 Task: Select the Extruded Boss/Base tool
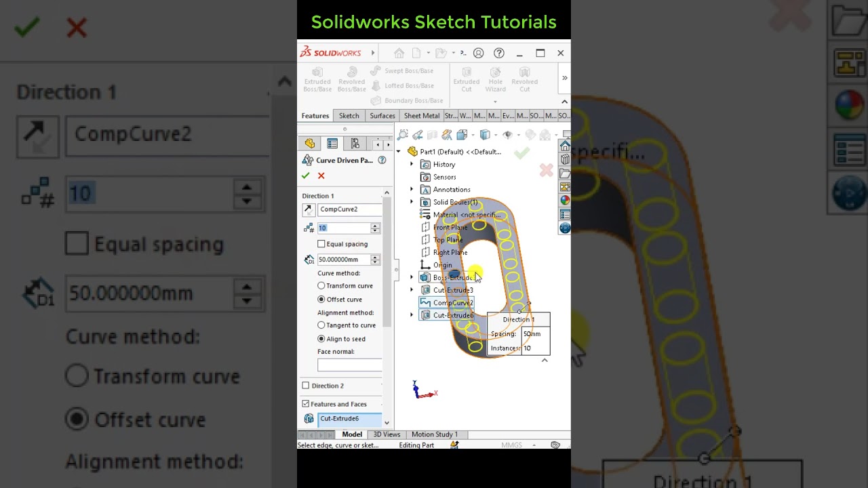click(x=317, y=79)
